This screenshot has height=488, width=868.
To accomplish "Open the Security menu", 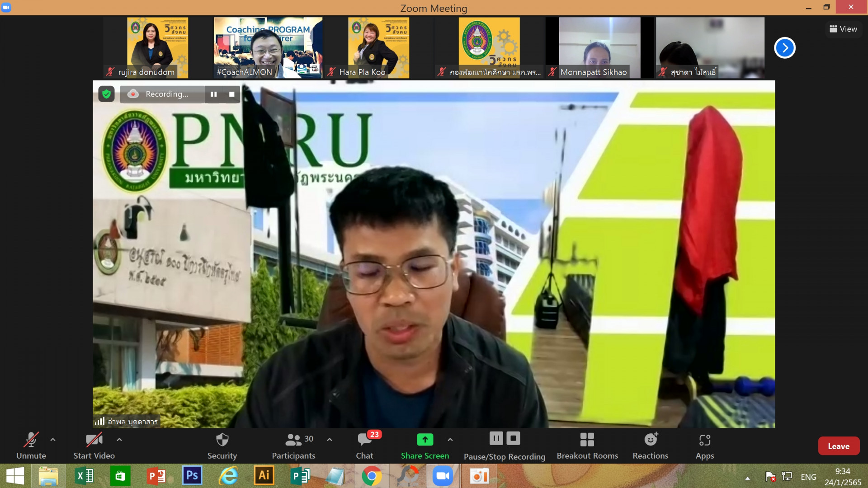I will (x=222, y=446).
